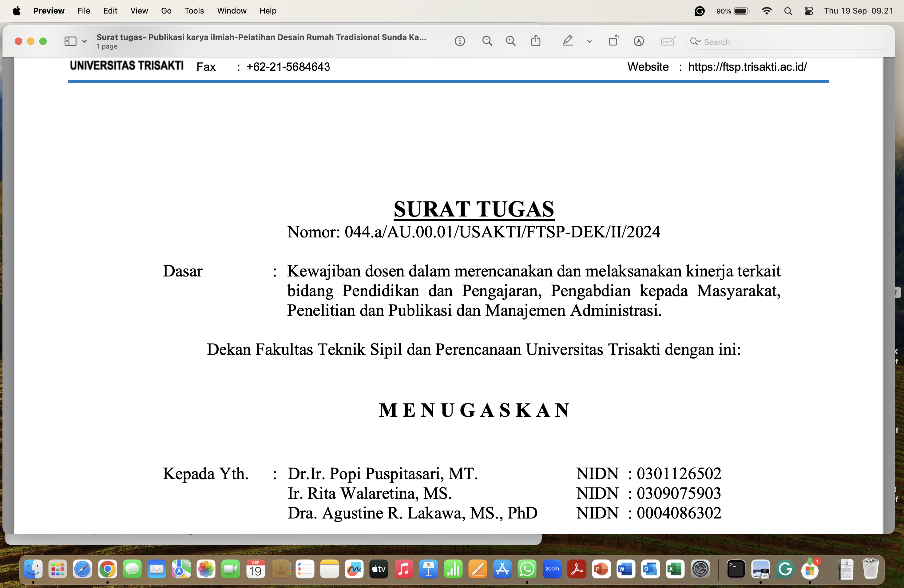Select the Highlight pen tool
904x588 pixels.
tap(568, 41)
